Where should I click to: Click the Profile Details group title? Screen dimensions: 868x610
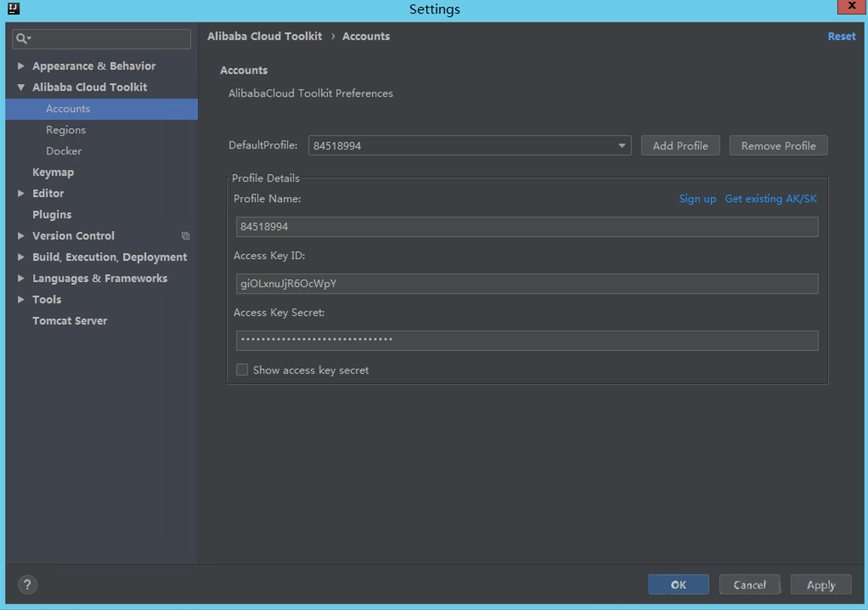266,178
